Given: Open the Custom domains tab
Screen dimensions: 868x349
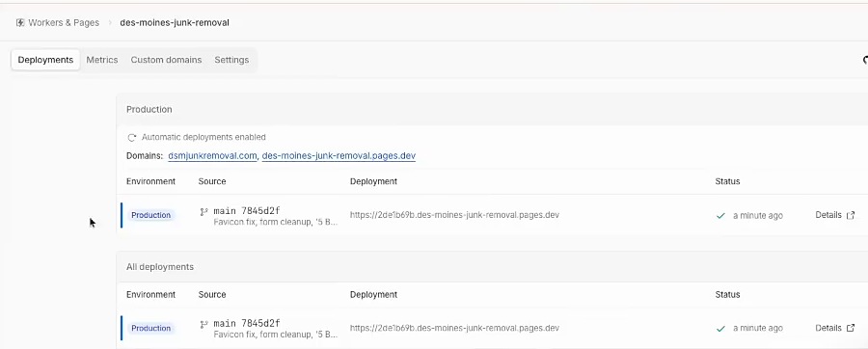Looking at the screenshot, I should click(166, 60).
